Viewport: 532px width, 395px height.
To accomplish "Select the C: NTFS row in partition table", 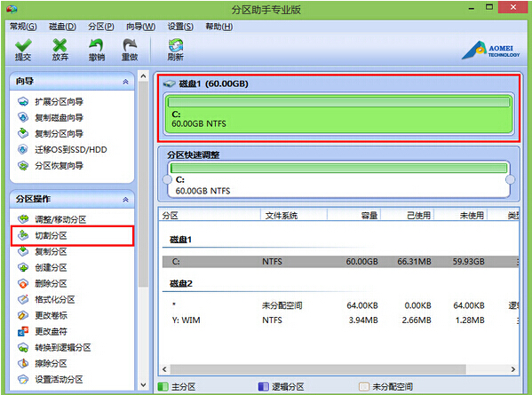I will 340,262.
